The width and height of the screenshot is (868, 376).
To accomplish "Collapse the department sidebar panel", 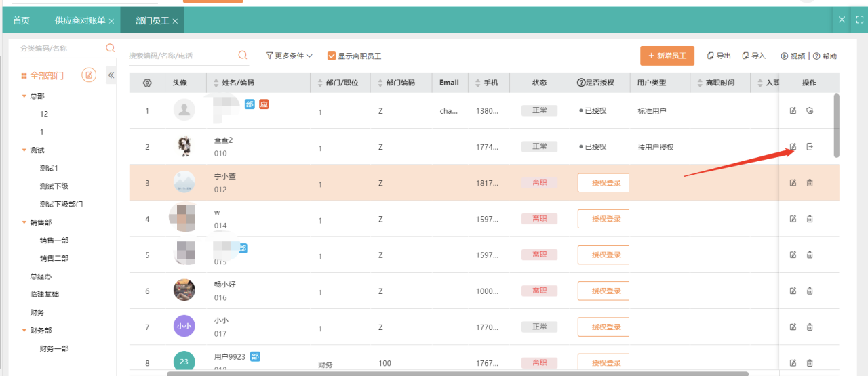I will click(111, 75).
